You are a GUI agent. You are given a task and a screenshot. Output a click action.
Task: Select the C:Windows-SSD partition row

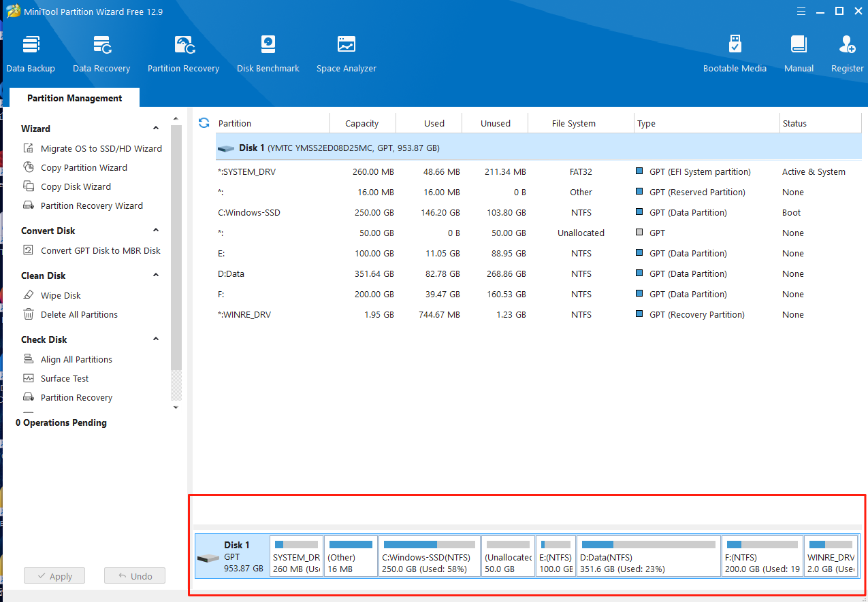point(539,213)
